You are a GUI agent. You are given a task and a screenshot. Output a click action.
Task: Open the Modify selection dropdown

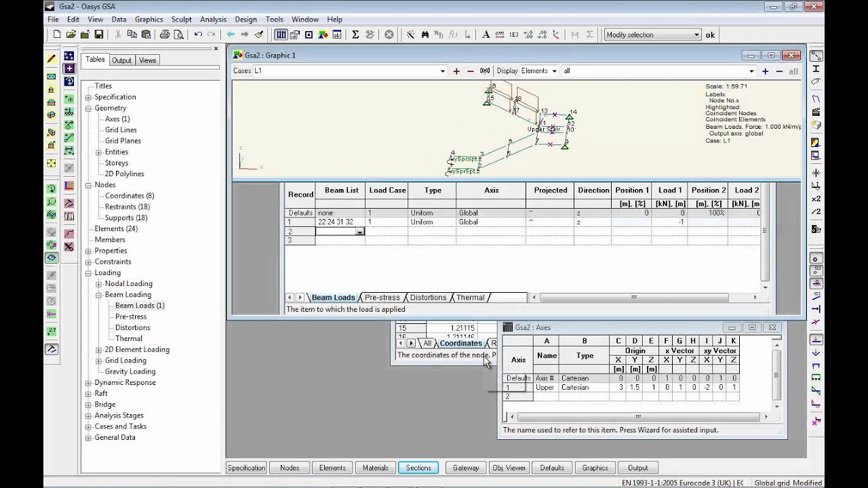click(696, 35)
